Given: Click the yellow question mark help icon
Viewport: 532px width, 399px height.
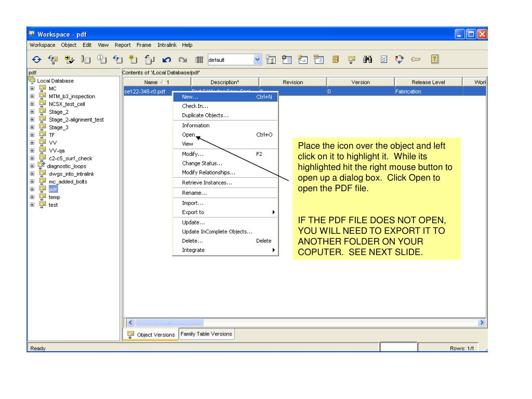Looking at the screenshot, I should (435, 59).
